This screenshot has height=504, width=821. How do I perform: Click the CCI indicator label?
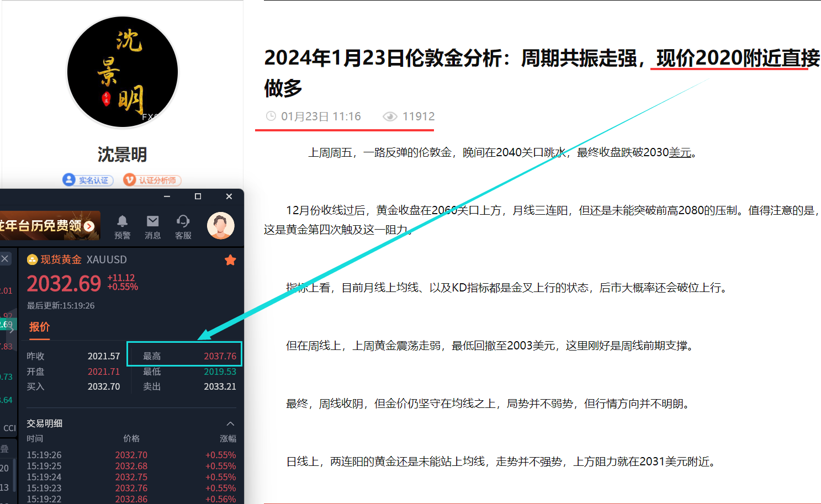tap(9, 428)
